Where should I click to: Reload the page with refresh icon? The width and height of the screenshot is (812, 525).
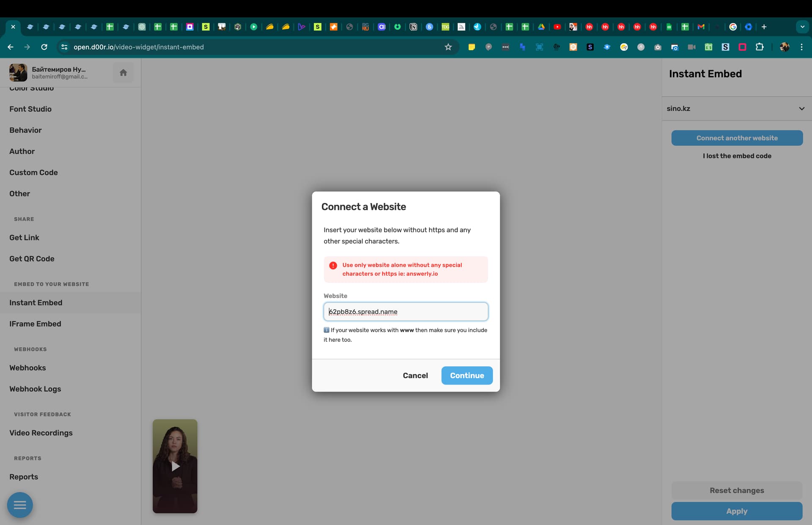pyautogui.click(x=44, y=47)
